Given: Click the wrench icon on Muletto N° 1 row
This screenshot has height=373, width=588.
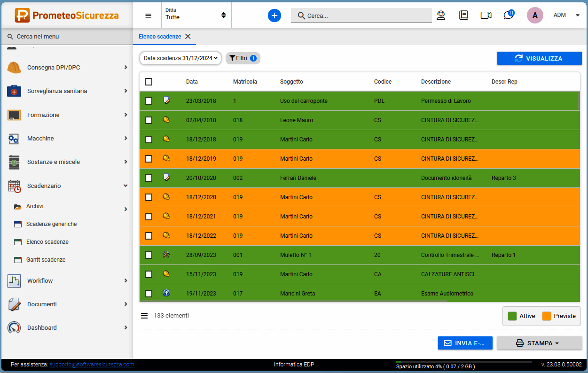Looking at the screenshot, I should pyautogui.click(x=166, y=255).
